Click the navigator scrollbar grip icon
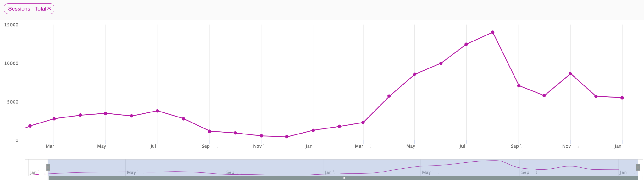This screenshot has width=644, height=191. 343,178
